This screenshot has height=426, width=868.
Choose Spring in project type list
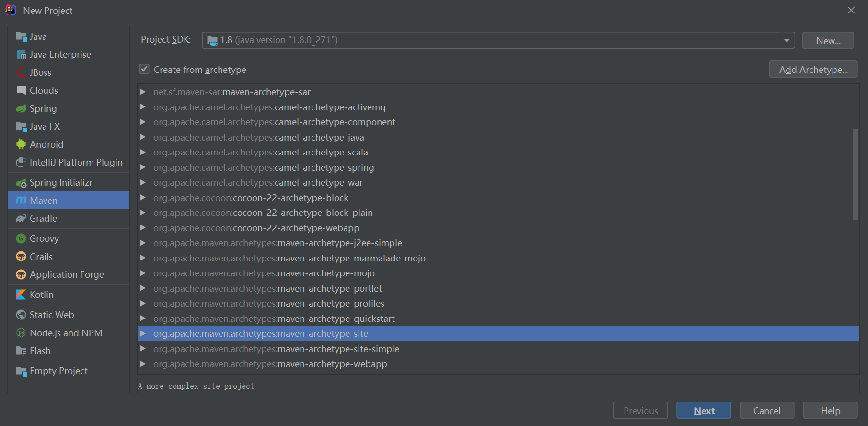(69, 108)
